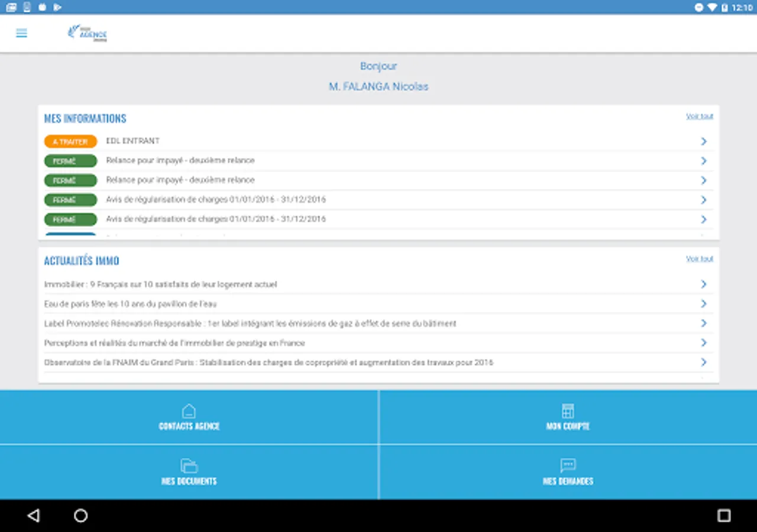Open chevron for second Avis de régularisation row

(704, 219)
